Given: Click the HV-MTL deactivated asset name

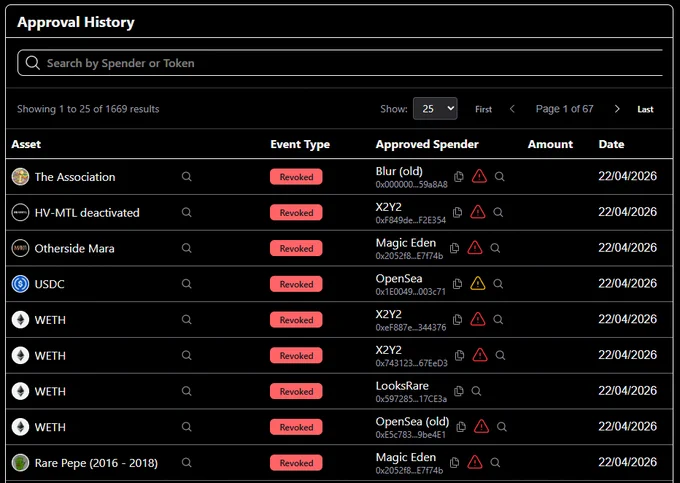Looking at the screenshot, I should coord(87,212).
